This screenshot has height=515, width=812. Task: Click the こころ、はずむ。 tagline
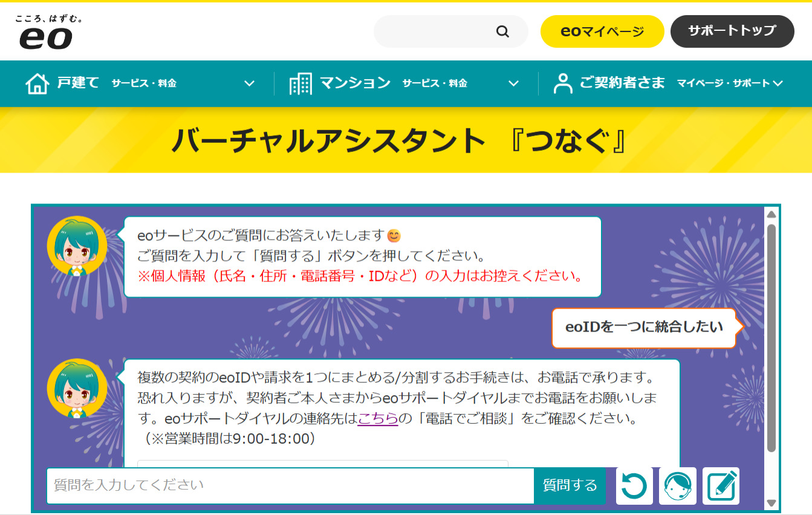[x=49, y=19]
